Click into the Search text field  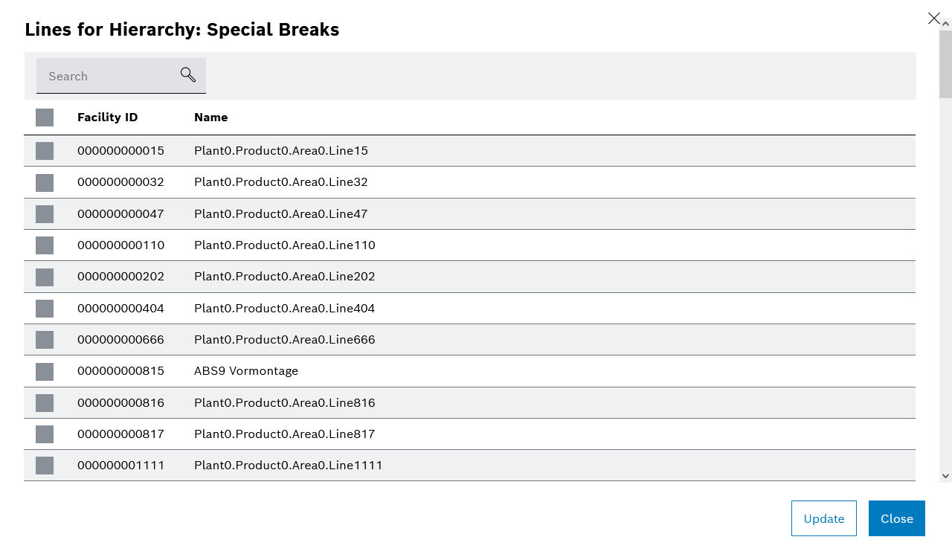pyautogui.click(x=104, y=76)
